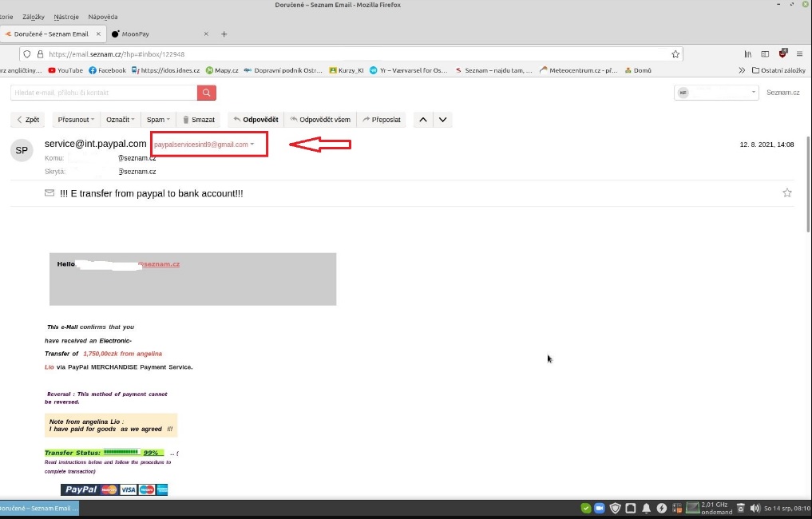Open the Mapy.cz bookmark

click(222, 70)
